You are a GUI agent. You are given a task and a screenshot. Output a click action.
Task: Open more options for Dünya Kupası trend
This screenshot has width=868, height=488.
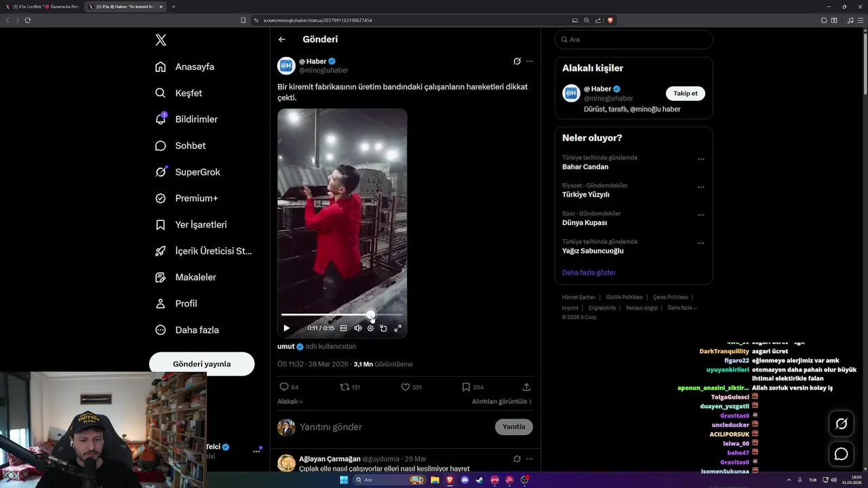[701, 215]
